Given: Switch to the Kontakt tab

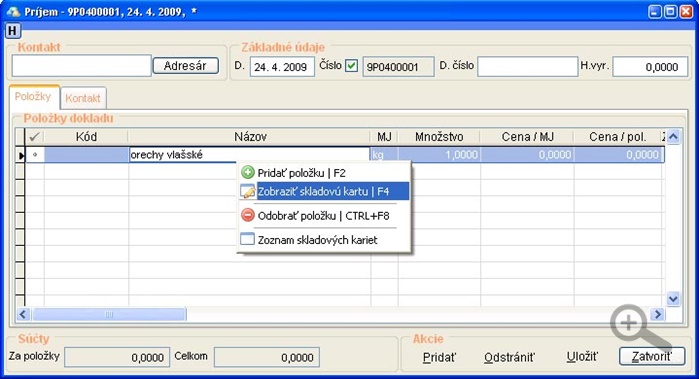Looking at the screenshot, I should click(83, 98).
